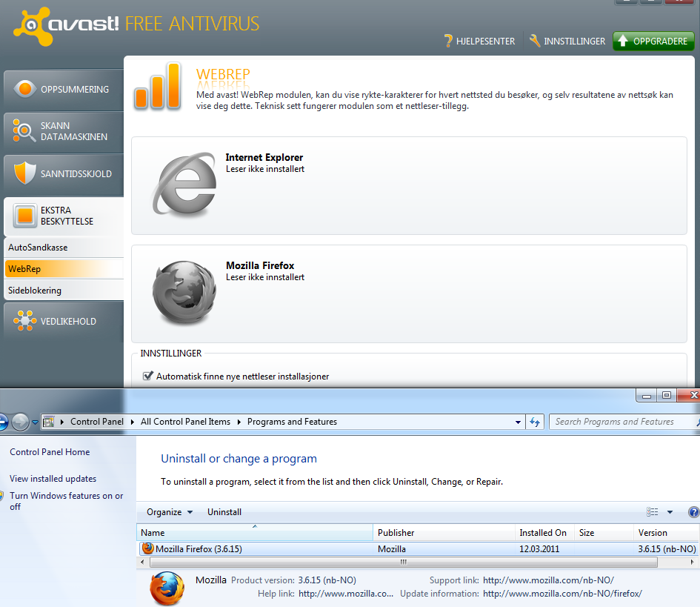Toggle Automatisk finne nye nettleser installasjoner checkbox

[147, 376]
